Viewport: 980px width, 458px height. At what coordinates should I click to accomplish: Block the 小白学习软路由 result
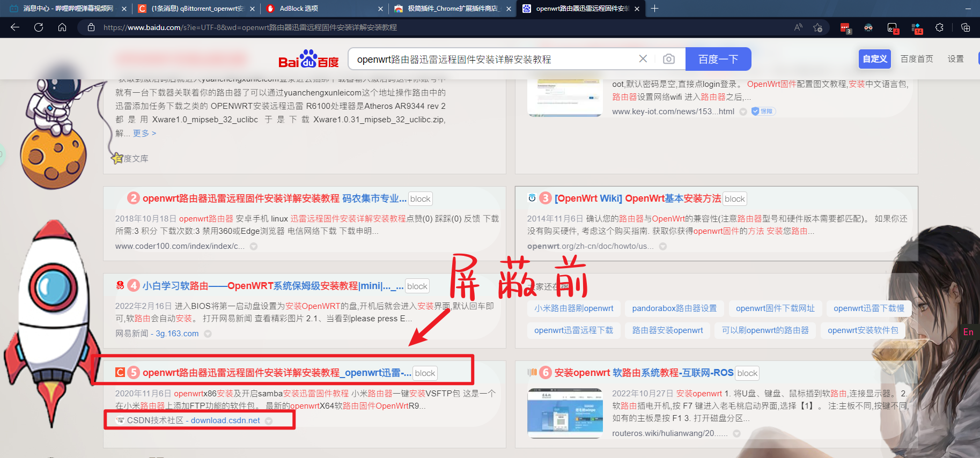(417, 286)
